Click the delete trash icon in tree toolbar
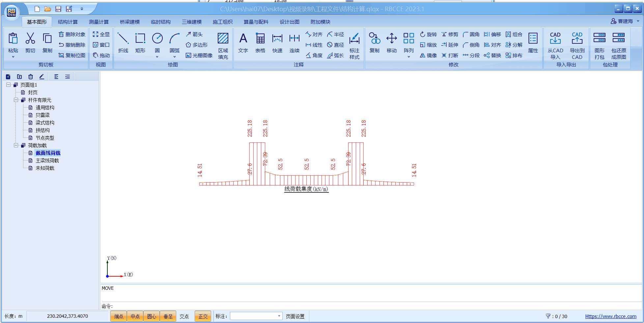 pyautogui.click(x=31, y=77)
